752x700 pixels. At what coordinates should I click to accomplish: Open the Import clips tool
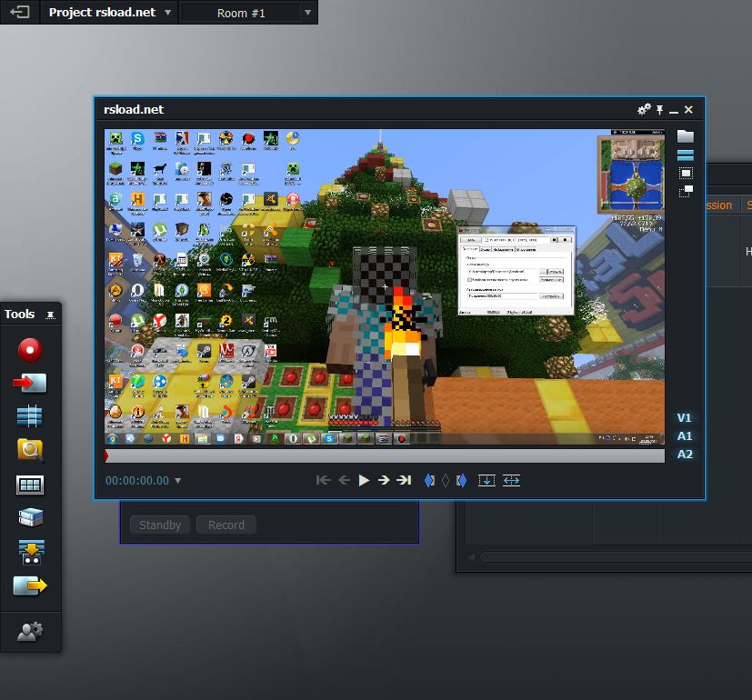30,383
